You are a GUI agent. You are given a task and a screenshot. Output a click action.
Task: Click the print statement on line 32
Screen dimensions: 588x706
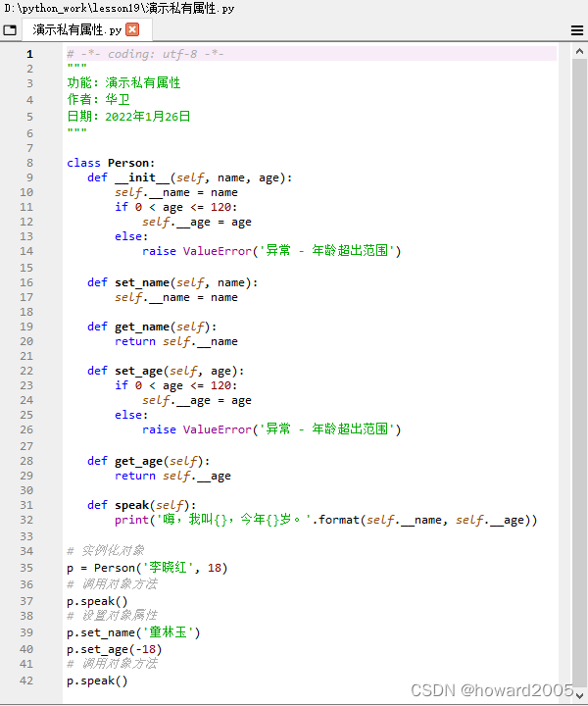click(325, 520)
